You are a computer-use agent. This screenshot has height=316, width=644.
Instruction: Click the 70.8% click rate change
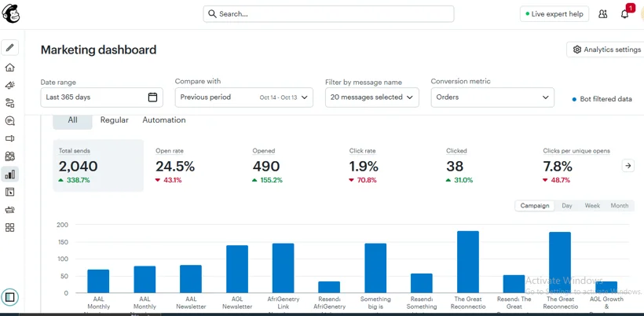click(x=366, y=180)
